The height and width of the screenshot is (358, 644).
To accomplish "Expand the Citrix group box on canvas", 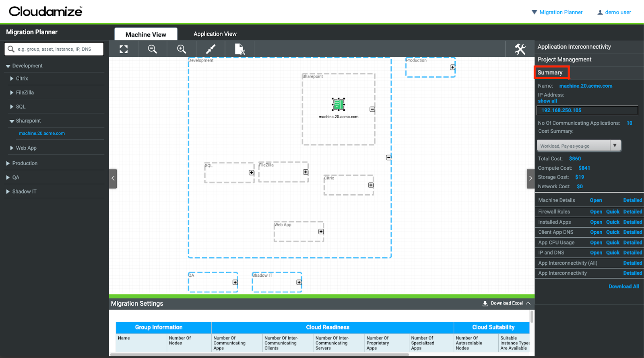I will click(x=371, y=185).
